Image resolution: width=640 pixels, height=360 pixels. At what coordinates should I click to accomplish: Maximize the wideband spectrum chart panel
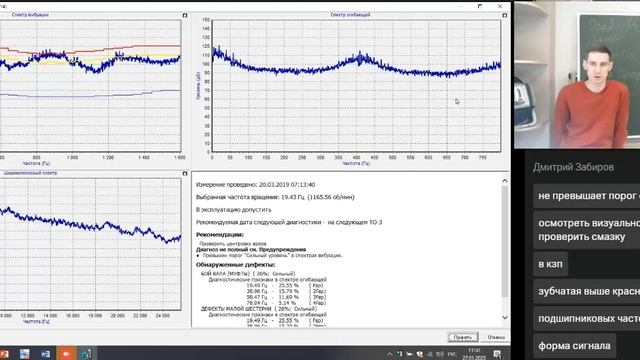coord(185,173)
